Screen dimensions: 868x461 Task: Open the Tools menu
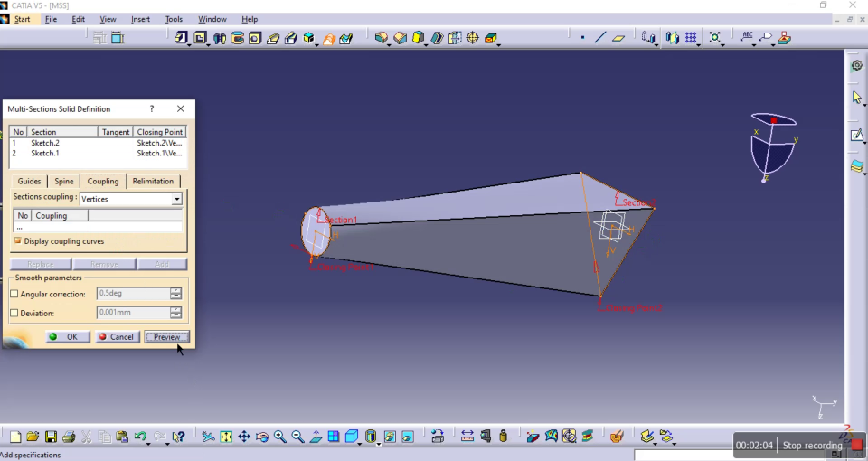(x=174, y=19)
